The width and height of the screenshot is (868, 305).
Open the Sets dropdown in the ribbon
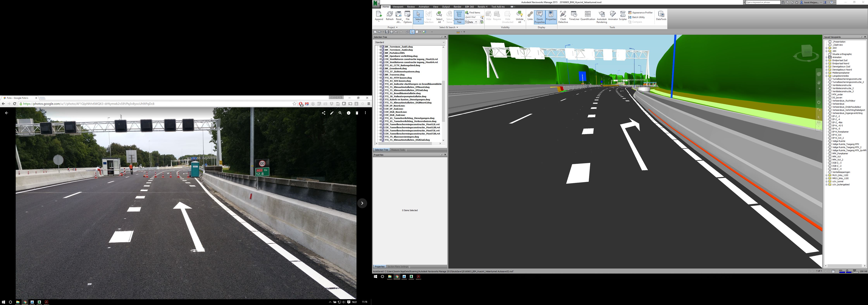[471, 22]
